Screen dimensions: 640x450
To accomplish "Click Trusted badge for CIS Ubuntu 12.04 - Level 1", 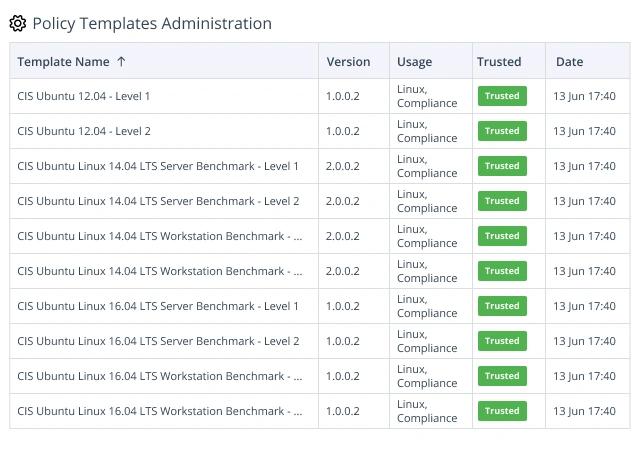I will pos(502,96).
